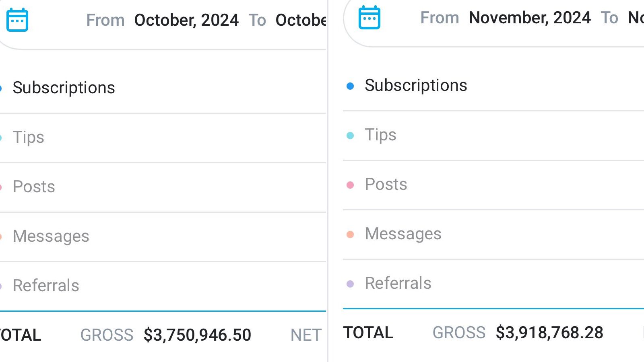The height and width of the screenshot is (362, 644).
Task: Open the To date in the October panel
Action: 300,20
